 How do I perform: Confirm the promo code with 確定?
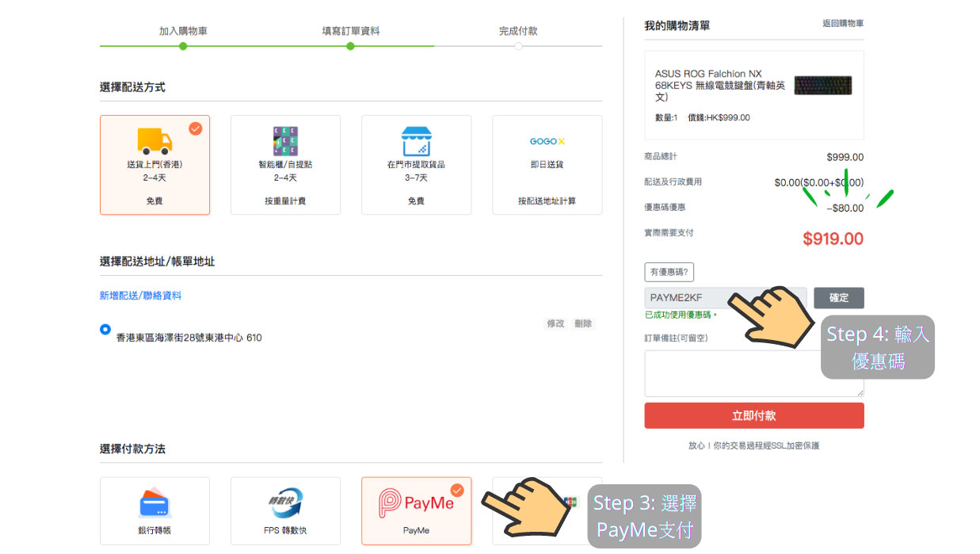839,298
